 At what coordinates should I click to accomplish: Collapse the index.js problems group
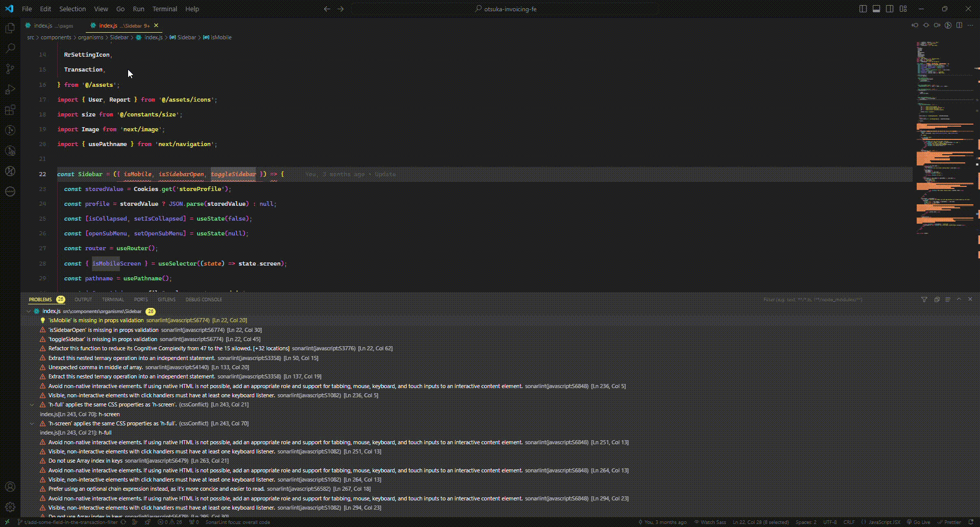click(x=29, y=311)
